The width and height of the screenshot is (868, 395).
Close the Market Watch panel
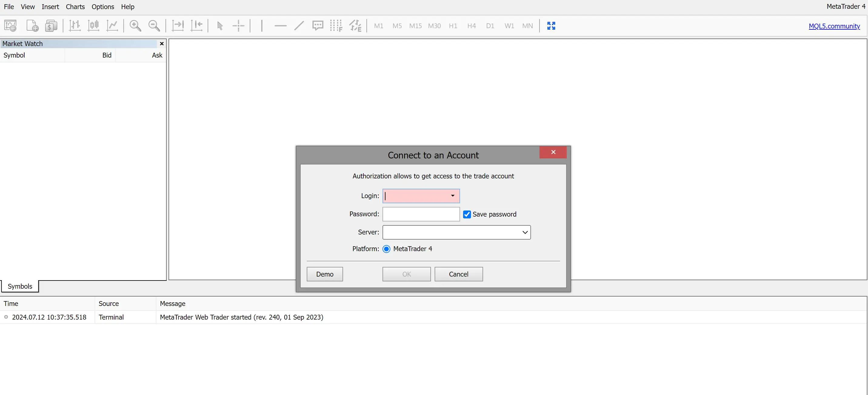click(x=162, y=44)
